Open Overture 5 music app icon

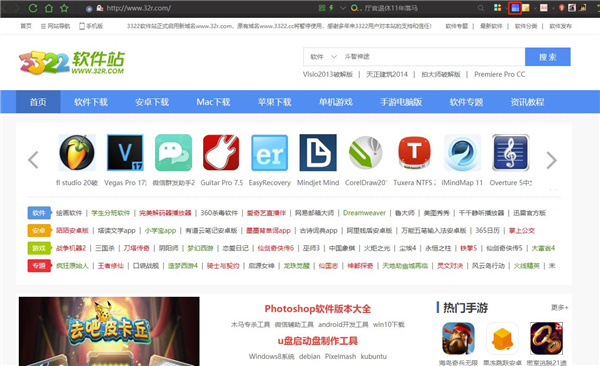pos(510,152)
